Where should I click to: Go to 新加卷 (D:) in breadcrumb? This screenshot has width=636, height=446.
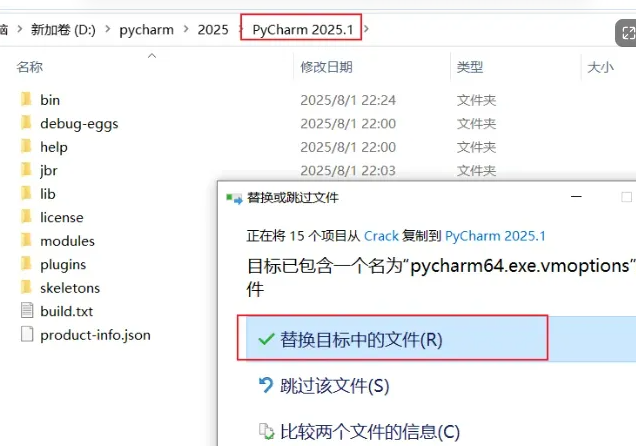[x=63, y=30]
